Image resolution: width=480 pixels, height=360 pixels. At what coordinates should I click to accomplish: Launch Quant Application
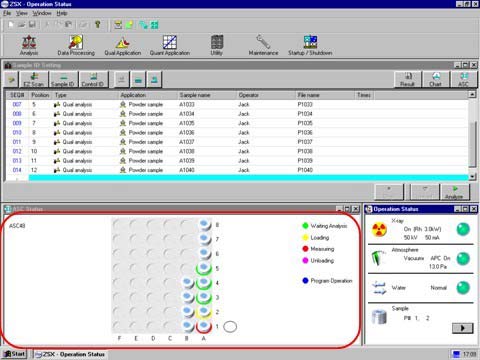click(170, 45)
